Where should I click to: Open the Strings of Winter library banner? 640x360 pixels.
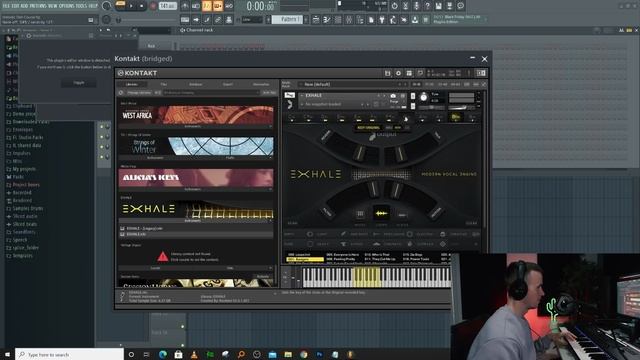click(196, 146)
